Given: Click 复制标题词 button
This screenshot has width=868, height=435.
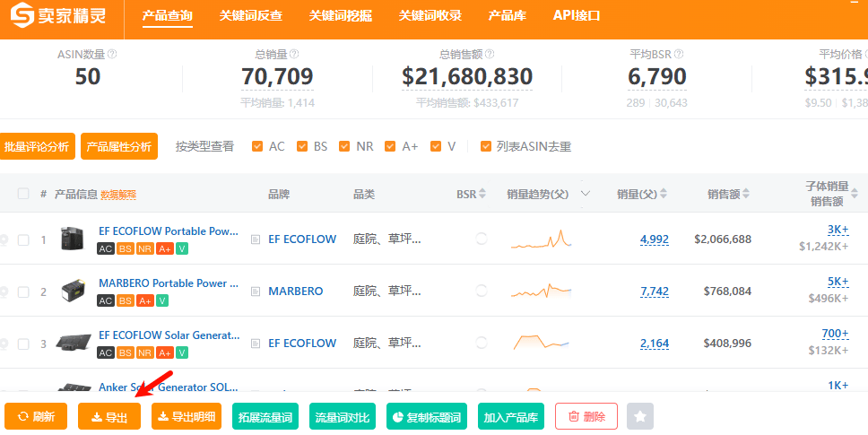Looking at the screenshot, I should (x=427, y=416).
